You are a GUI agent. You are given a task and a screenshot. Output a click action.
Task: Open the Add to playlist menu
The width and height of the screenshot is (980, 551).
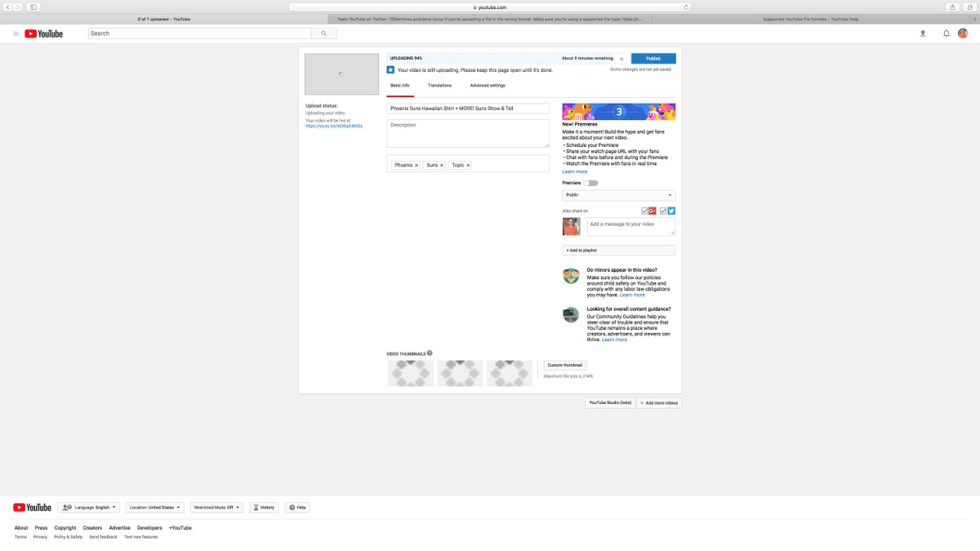tap(619, 251)
